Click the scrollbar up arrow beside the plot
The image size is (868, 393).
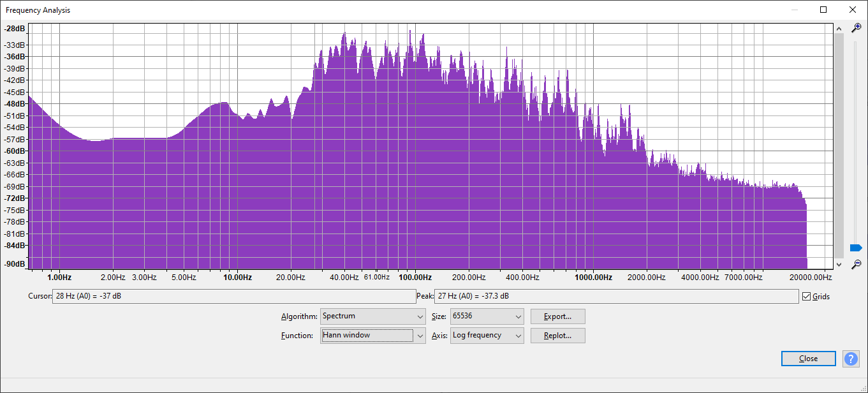click(x=839, y=29)
